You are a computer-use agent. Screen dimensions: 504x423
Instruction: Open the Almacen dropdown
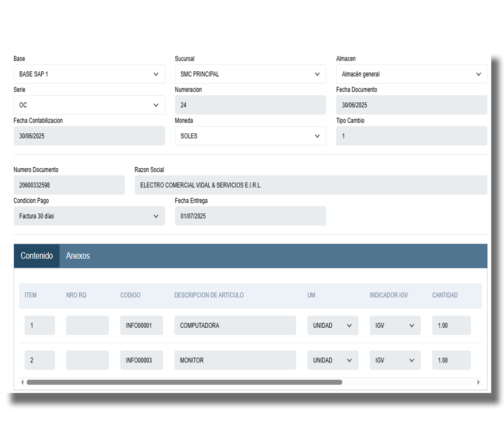tap(411, 74)
